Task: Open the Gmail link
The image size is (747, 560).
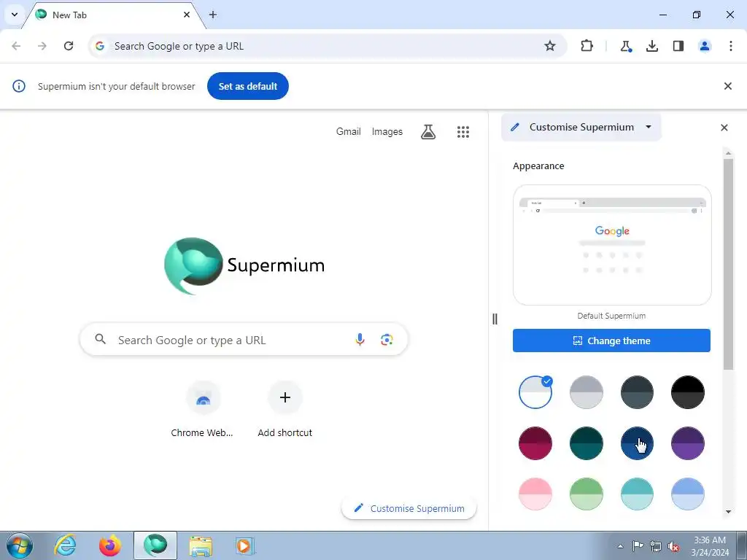Action: (x=348, y=131)
